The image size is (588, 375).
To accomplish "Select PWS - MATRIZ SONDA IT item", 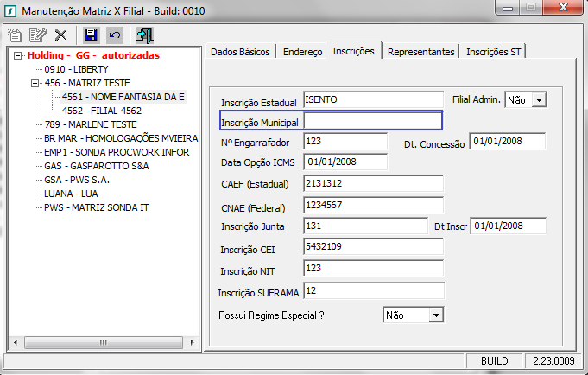I will click(x=97, y=208).
